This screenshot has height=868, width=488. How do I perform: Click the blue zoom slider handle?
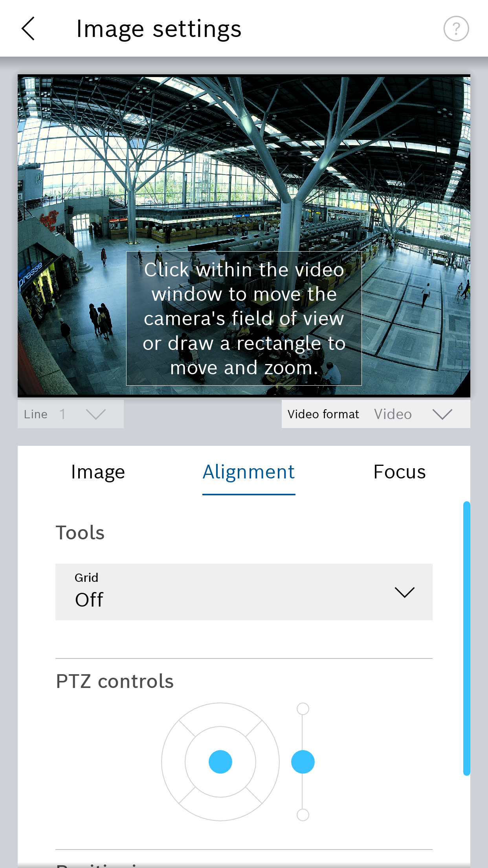(x=303, y=762)
